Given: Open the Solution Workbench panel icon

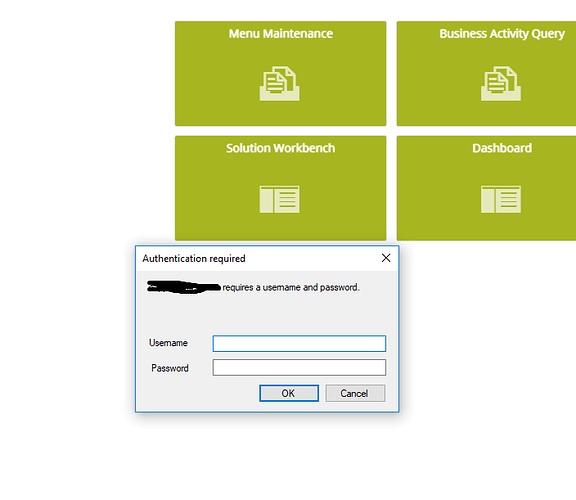Looking at the screenshot, I should coord(280,199).
